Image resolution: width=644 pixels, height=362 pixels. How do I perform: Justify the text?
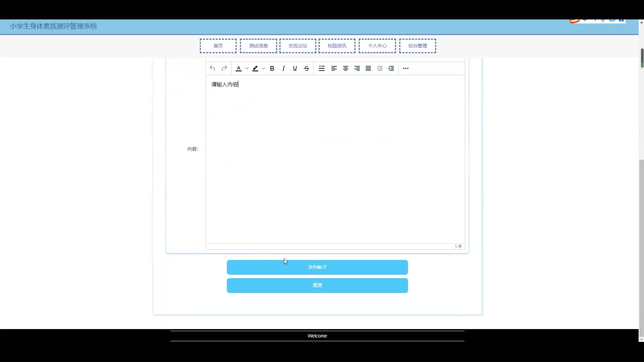[368, 68]
